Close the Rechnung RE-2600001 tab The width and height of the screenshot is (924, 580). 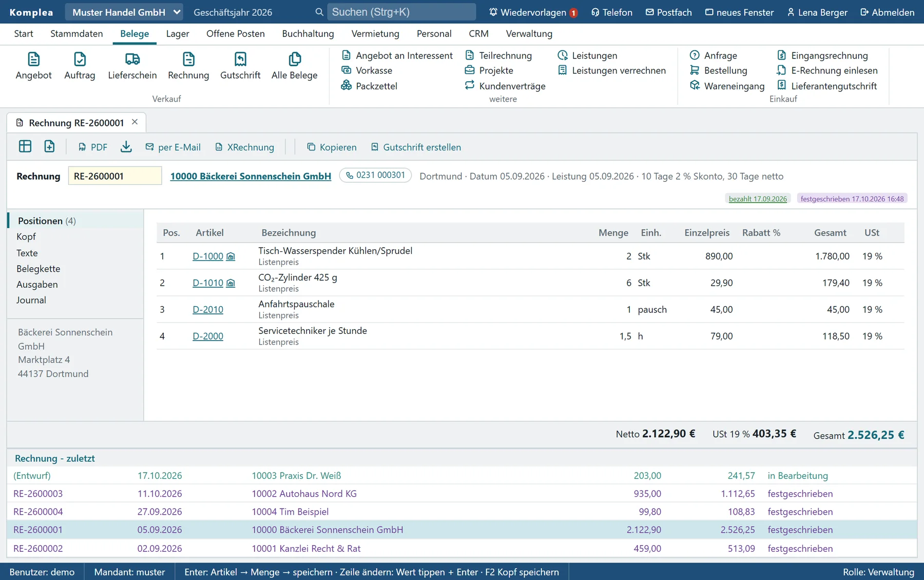[135, 122]
